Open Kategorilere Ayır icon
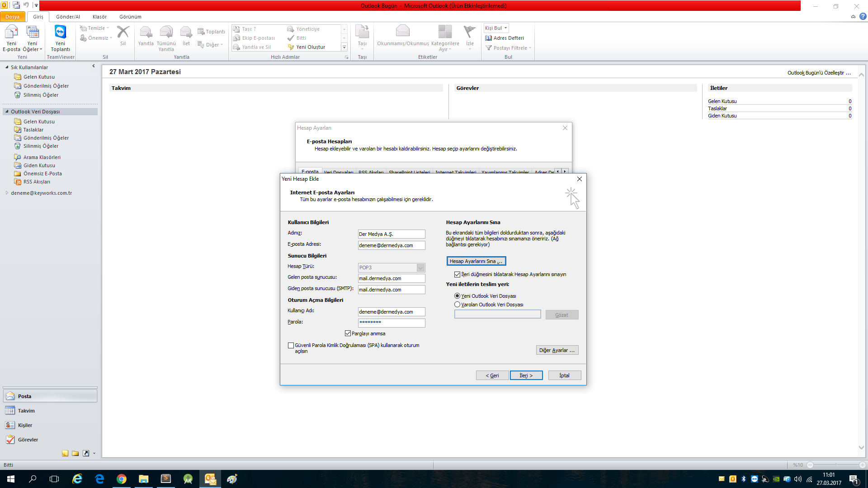868x488 pixels. pos(445,38)
